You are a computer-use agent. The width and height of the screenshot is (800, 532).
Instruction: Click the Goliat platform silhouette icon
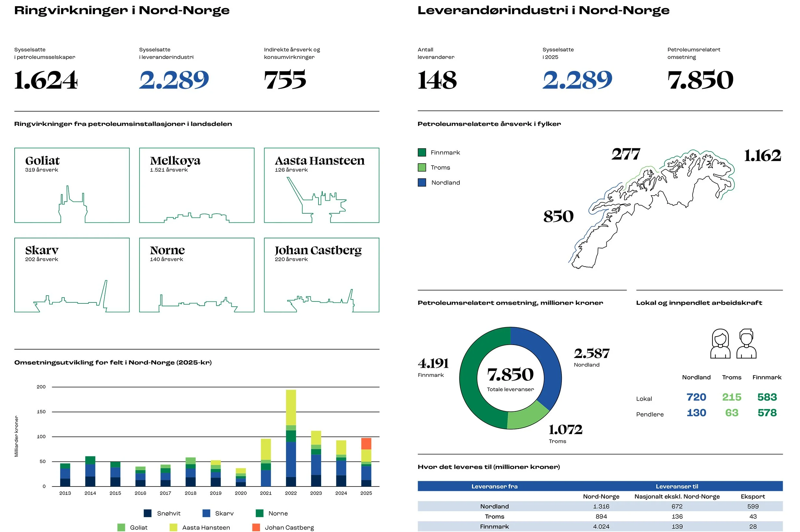pyautogui.click(x=73, y=204)
